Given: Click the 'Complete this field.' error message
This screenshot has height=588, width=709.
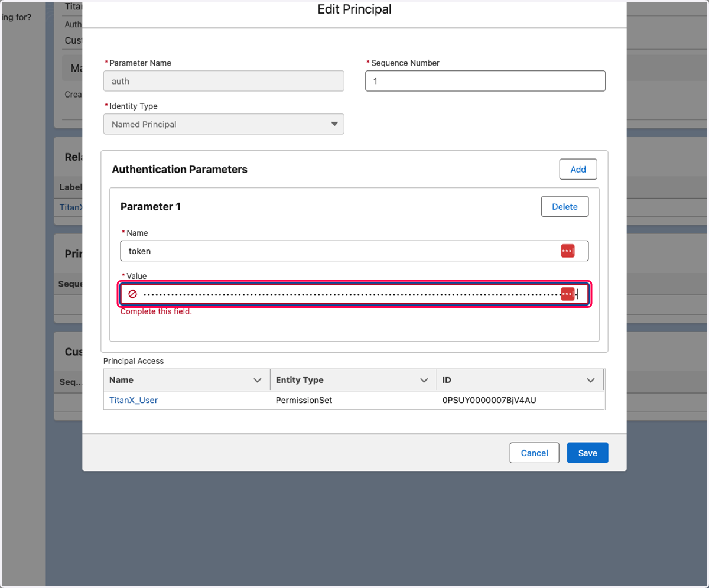Looking at the screenshot, I should (x=156, y=311).
